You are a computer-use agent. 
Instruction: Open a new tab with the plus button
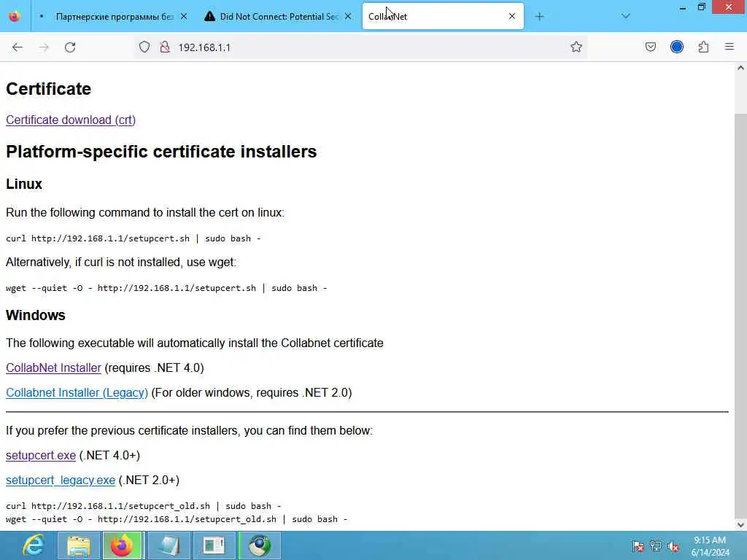click(x=539, y=17)
